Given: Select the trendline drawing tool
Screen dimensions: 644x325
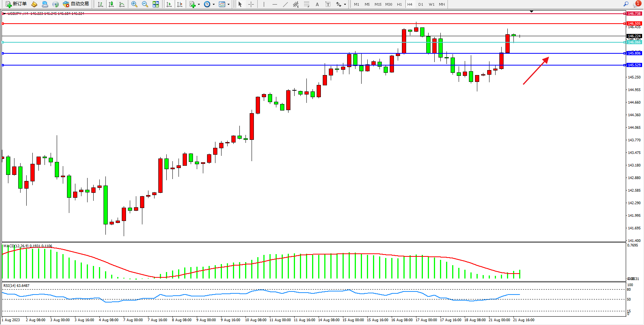Looking at the screenshot, I should 285,4.
